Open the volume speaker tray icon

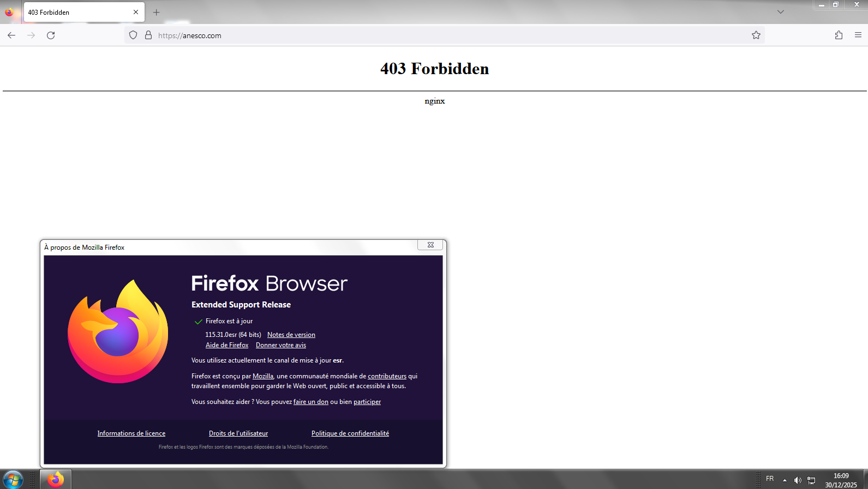(x=798, y=480)
